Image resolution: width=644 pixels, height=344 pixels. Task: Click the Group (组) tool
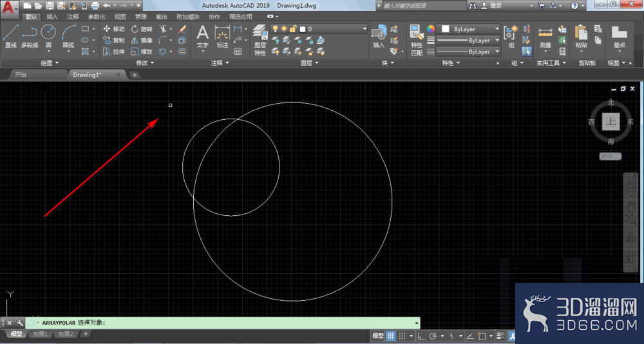click(x=511, y=36)
